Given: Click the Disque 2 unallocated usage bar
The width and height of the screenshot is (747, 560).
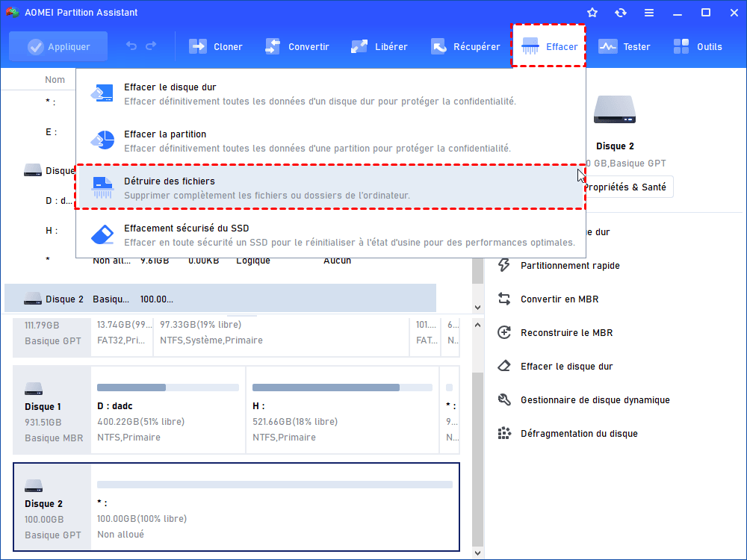Looking at the screenshot, I should (274, 485).
